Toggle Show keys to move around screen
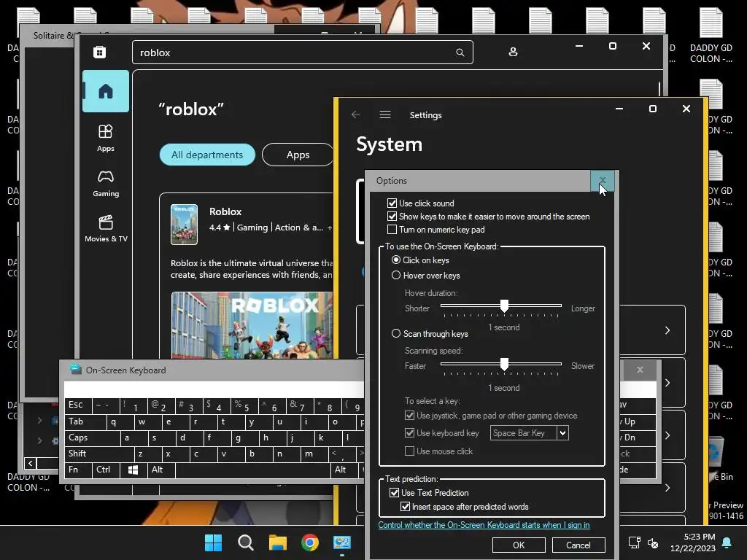 (392, 216)
